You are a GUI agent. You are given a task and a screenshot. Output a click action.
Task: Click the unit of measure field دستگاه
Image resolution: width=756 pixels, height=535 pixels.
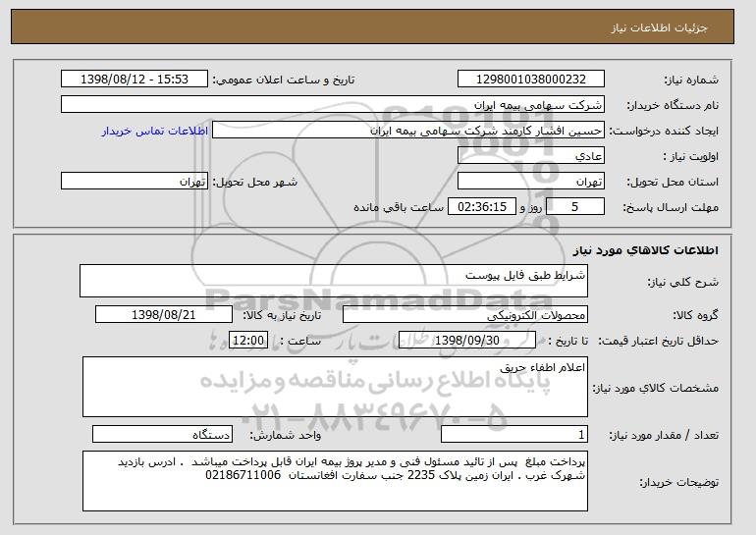(x=162, y=434)
